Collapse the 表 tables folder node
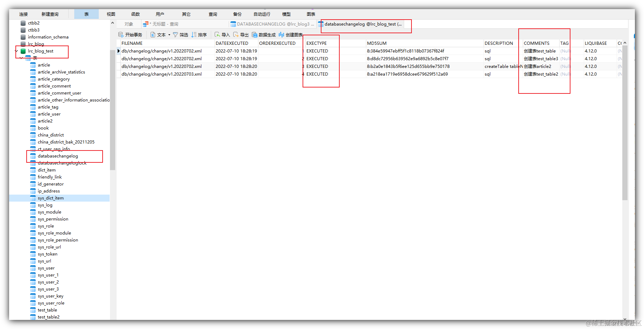This screenshot has height=329, width=644. 21,58
